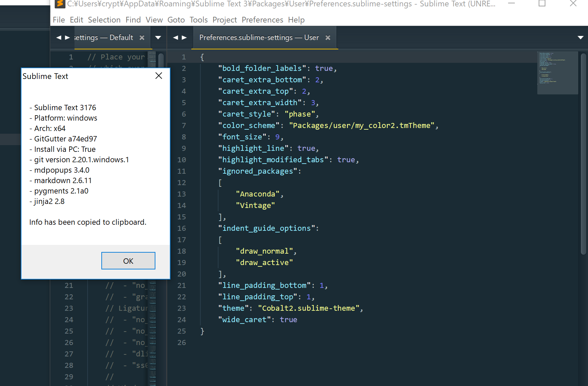Viewport: 588px width, 386px height.
Task: Maximize the Sublime Text window
Action: 542,4
